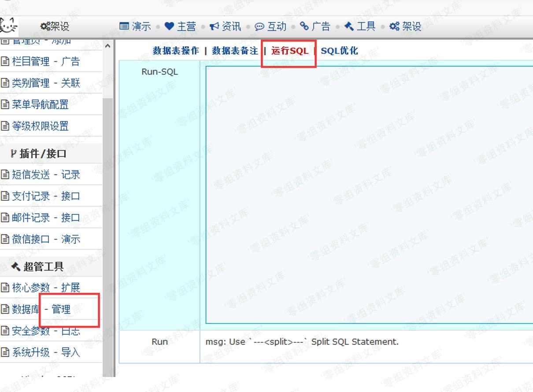Open the 广告 link menu
The height and width of the screenshot is (392, 533).
point(315,26)
